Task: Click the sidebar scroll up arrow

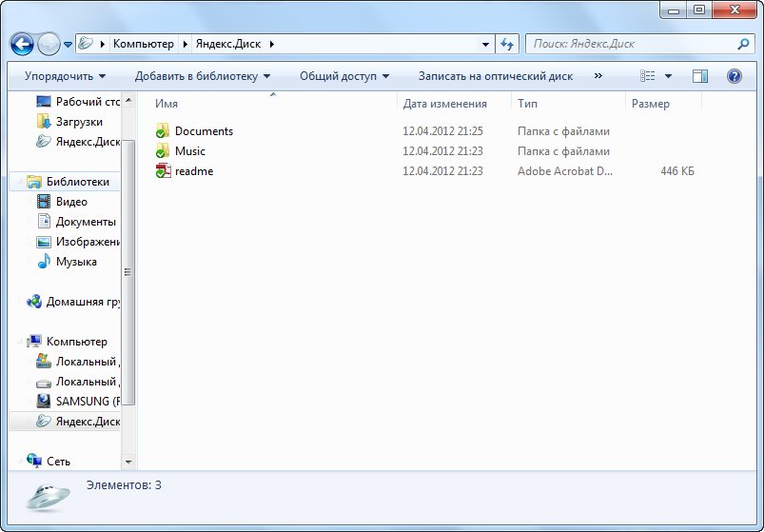Action: (x=128, y=101)
